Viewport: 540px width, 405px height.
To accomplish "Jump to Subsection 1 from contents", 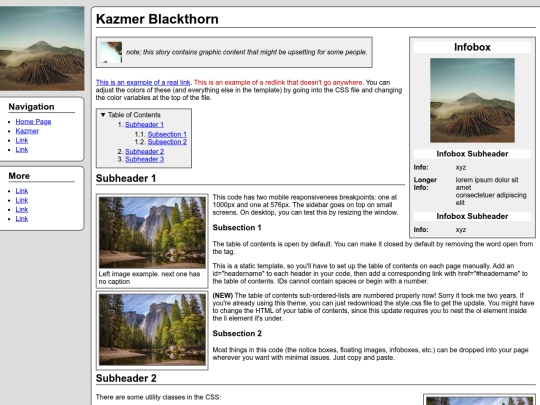I will (167, 134).
